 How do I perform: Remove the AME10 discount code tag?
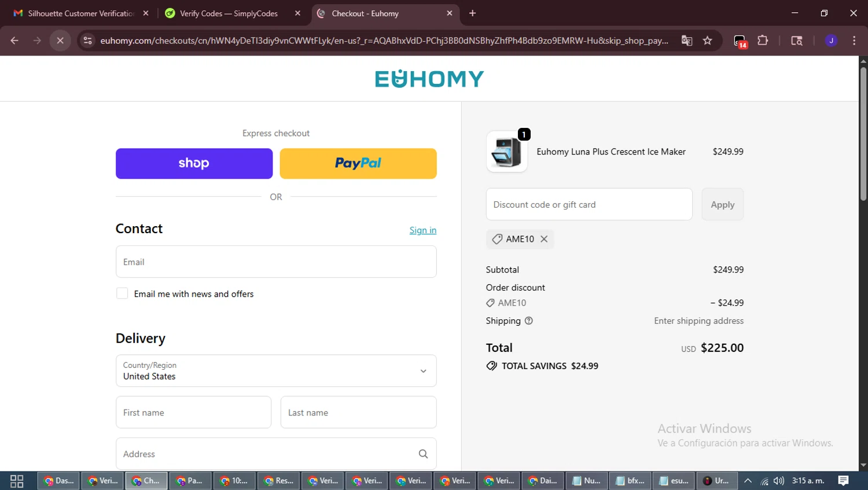544,239
